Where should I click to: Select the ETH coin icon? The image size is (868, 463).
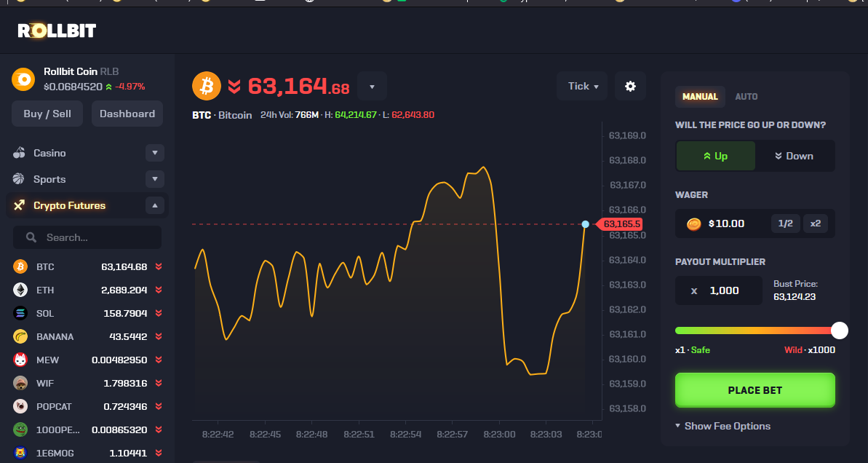pos(20,290)
